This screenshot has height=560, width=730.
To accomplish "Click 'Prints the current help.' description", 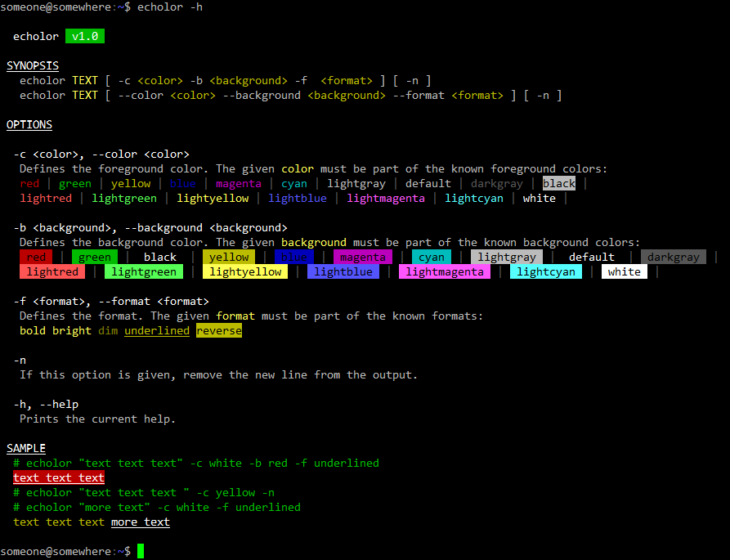I will click(98, 419).
